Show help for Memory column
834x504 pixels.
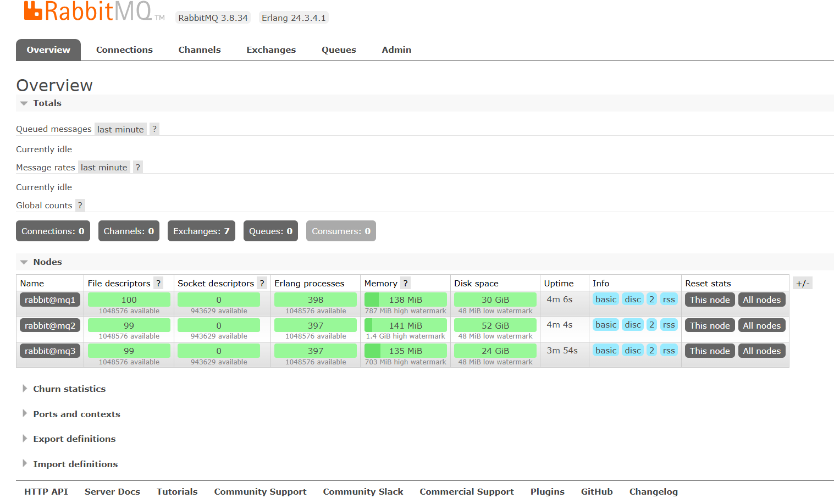(x=405, y=283)
